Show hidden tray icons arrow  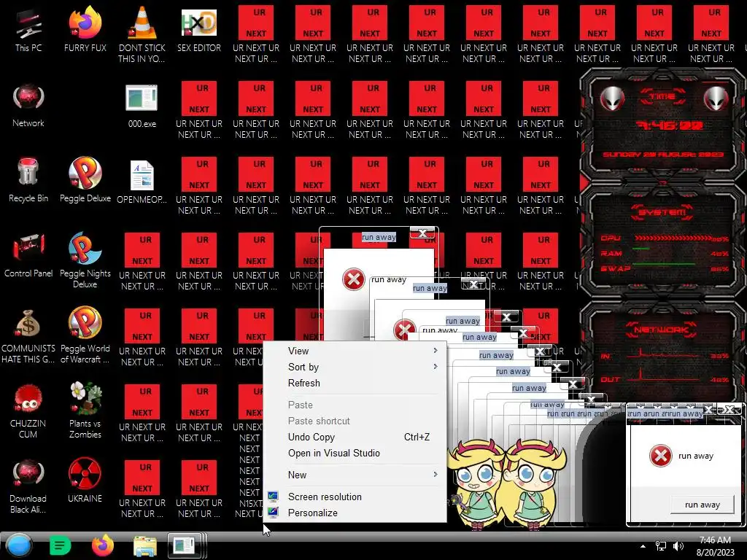pyautogui.click(x=643, y=546)
